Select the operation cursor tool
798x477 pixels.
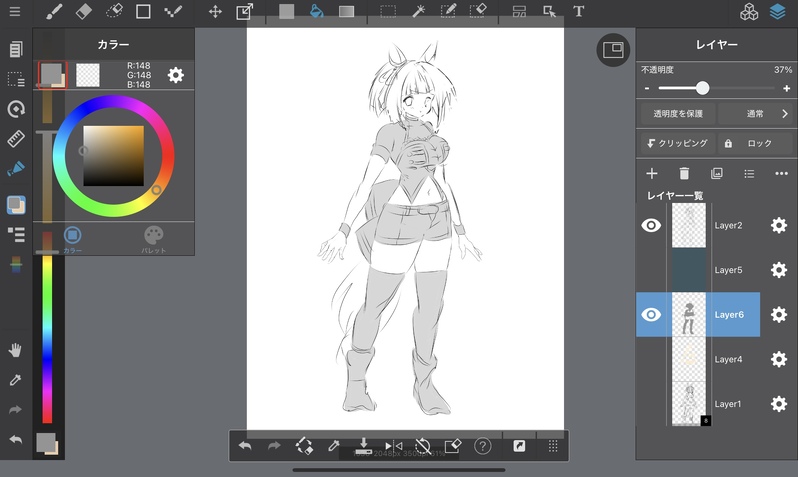[549, 11]
